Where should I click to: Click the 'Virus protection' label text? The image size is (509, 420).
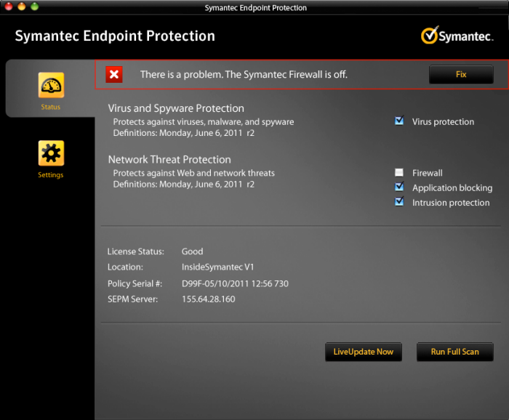click(x=443, y=122)
